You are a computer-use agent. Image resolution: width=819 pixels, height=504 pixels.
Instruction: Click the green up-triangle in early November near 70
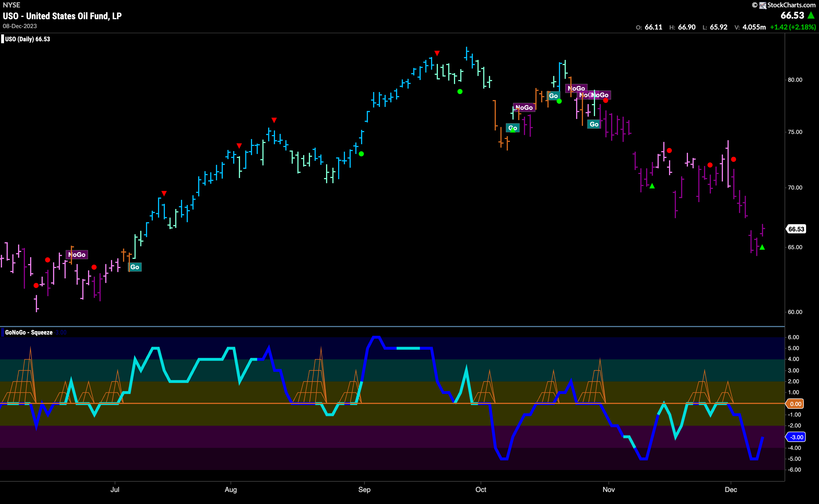[652, 186]
